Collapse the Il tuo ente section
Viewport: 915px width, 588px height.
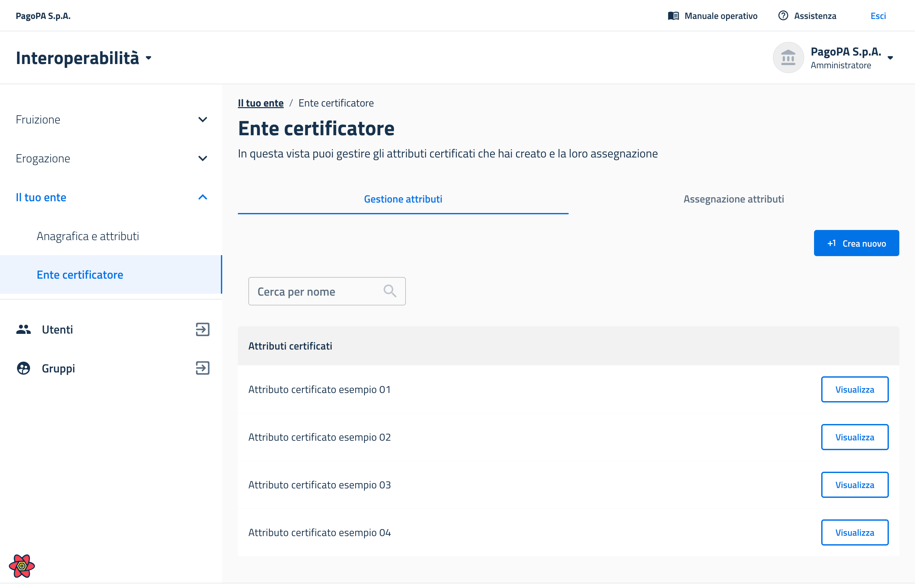[x=202, y=197]
